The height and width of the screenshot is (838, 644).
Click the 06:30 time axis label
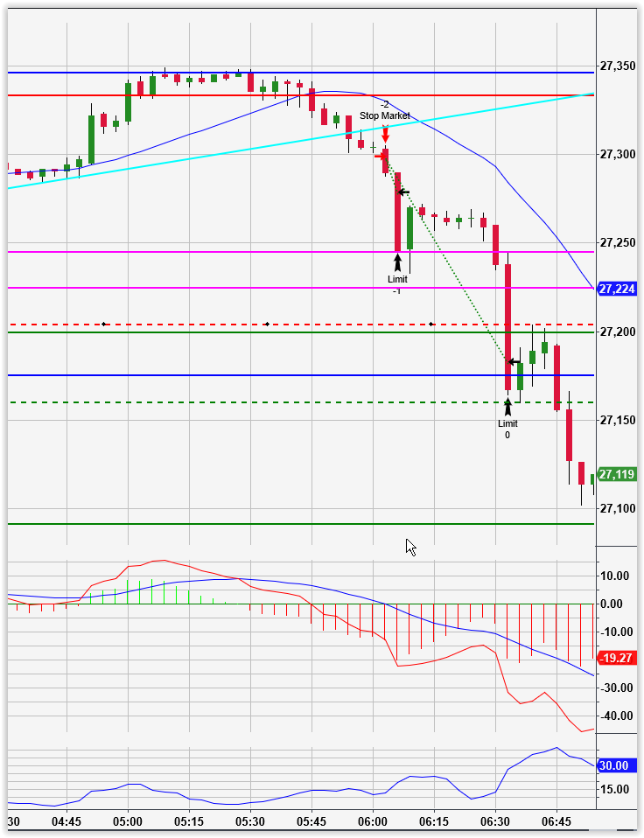click(495, 821)
